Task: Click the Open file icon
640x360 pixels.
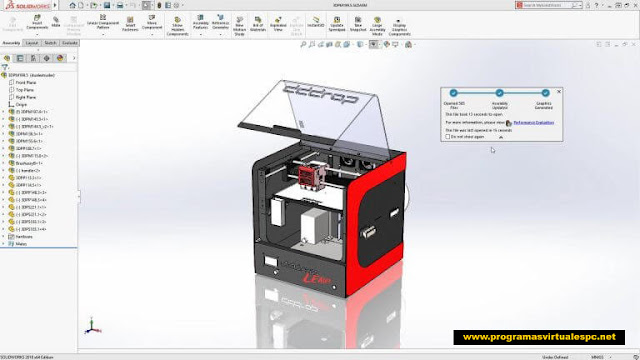Action: [x=93, y=5]
